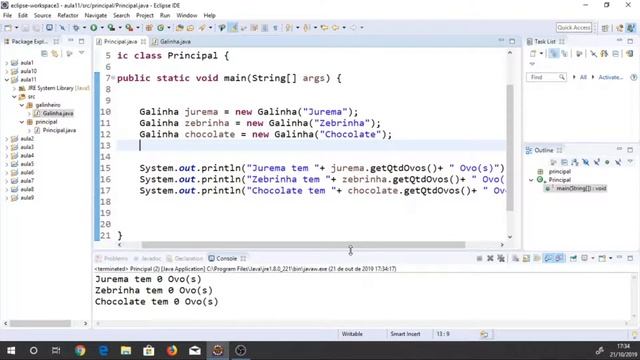The height and width of the screenshot is (360, 640).
Task: Click the Find field in Task List
Action: tap(546, 77)
